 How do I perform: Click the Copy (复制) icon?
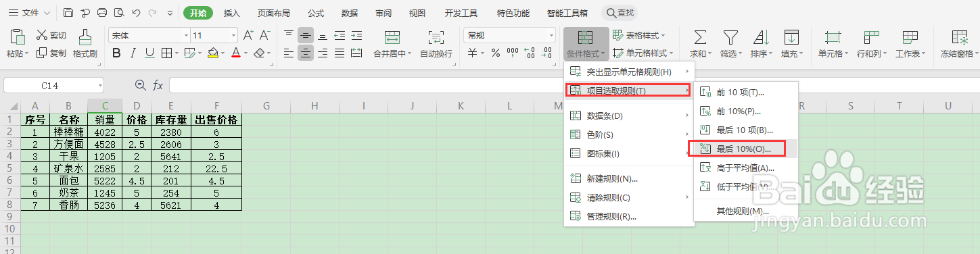(42, 53)
